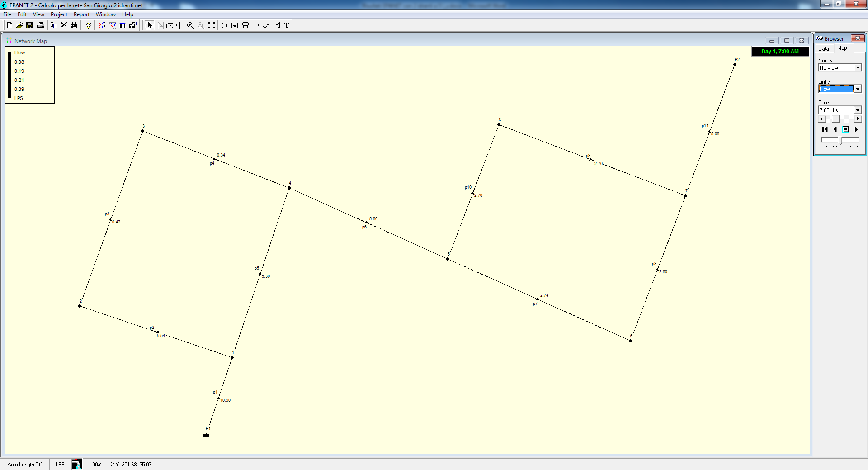Open the View menu
Image resolution: width=868 pixels, height=470 pixels.
tap(38, 14)
